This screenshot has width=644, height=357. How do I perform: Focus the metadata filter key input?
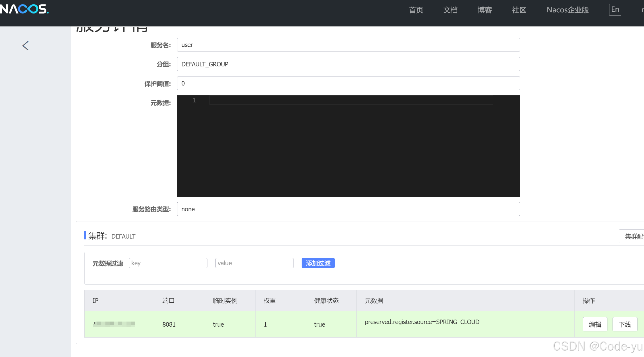[x=168, y=263]
